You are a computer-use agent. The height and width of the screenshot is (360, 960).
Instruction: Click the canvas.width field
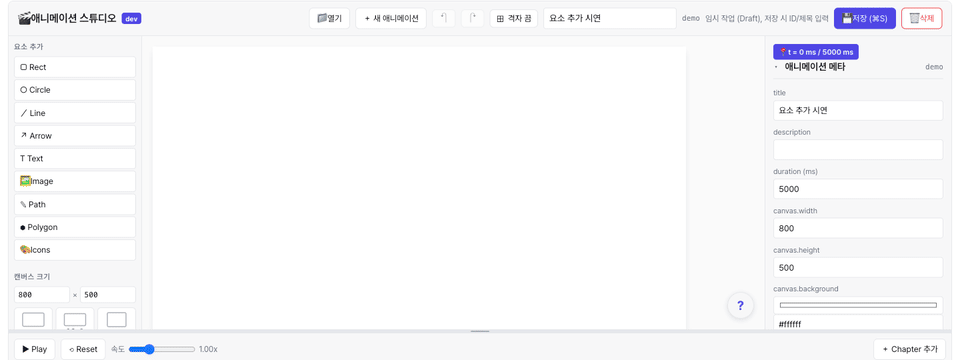[858, 228]
